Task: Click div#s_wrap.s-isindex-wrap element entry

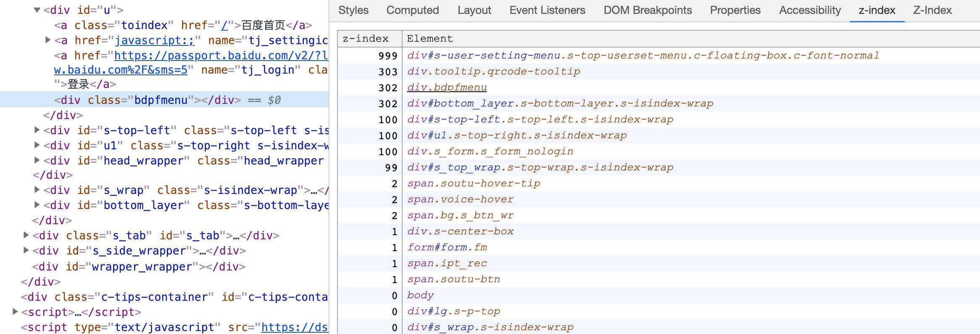Action: click(490, 327)
